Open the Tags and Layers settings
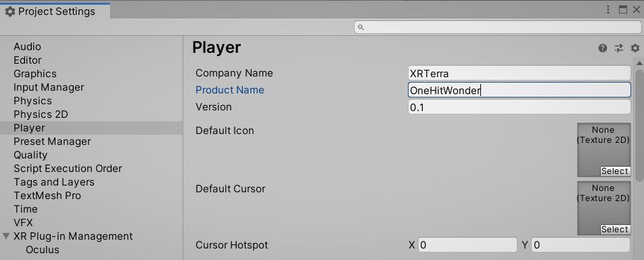This screenshot has height=260, width=644. point(54,182)
